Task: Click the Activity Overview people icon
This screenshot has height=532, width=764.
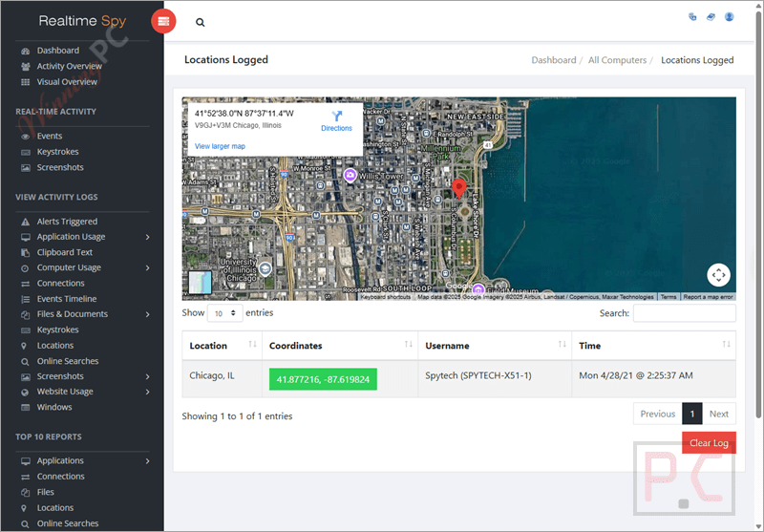Action: 26,66
